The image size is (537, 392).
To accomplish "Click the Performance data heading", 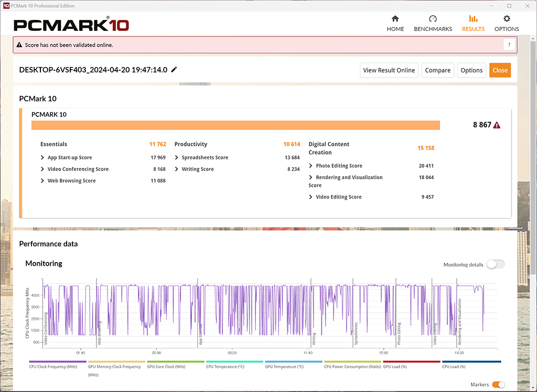I will [48, 244].
